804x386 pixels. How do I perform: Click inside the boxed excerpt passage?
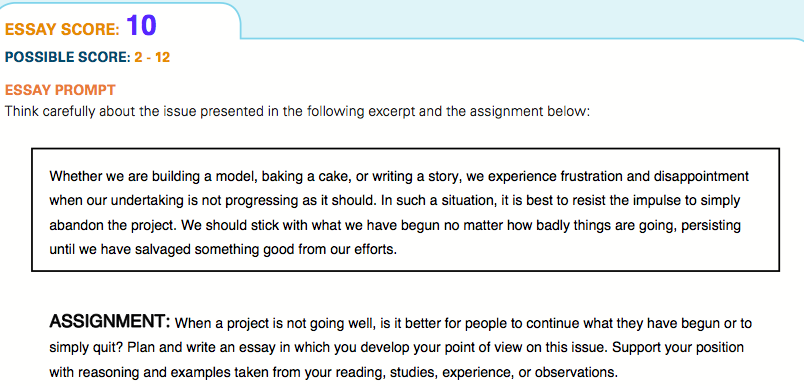click(405, 210)
